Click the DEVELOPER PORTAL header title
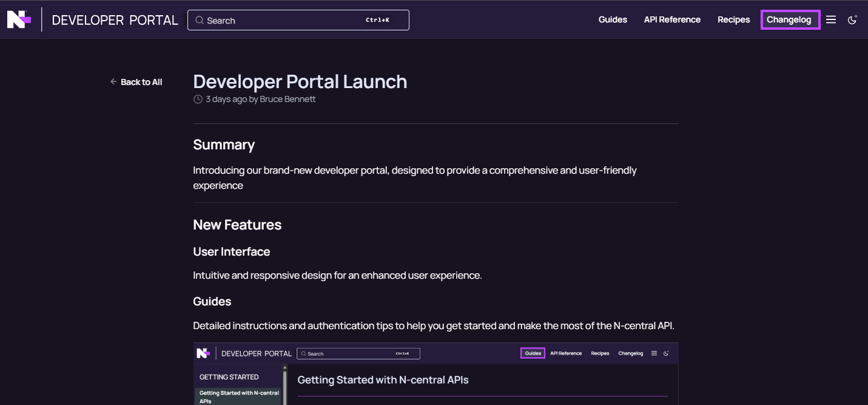Viewport: 868px width, 405px height. [x=115, y=20]
